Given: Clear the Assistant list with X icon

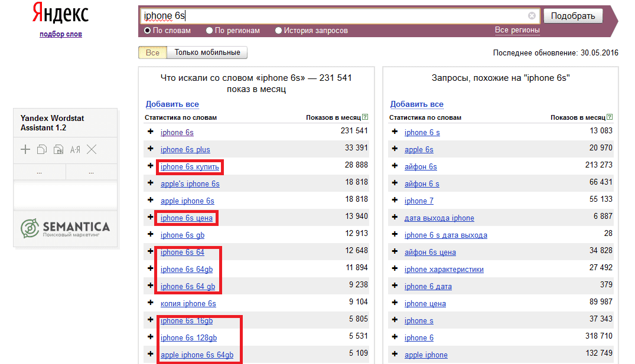Looking at the screenshot, I should (92, 150).
